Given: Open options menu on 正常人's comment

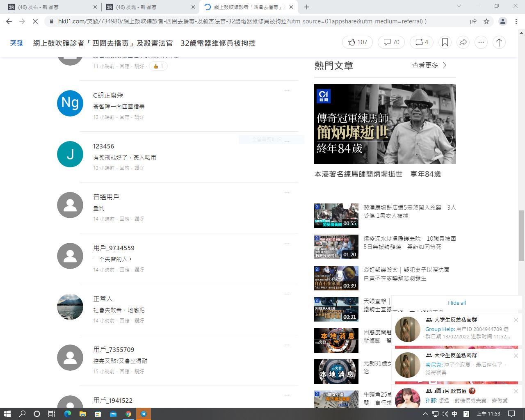Looking at the screenshot, I should click(287, 294).
